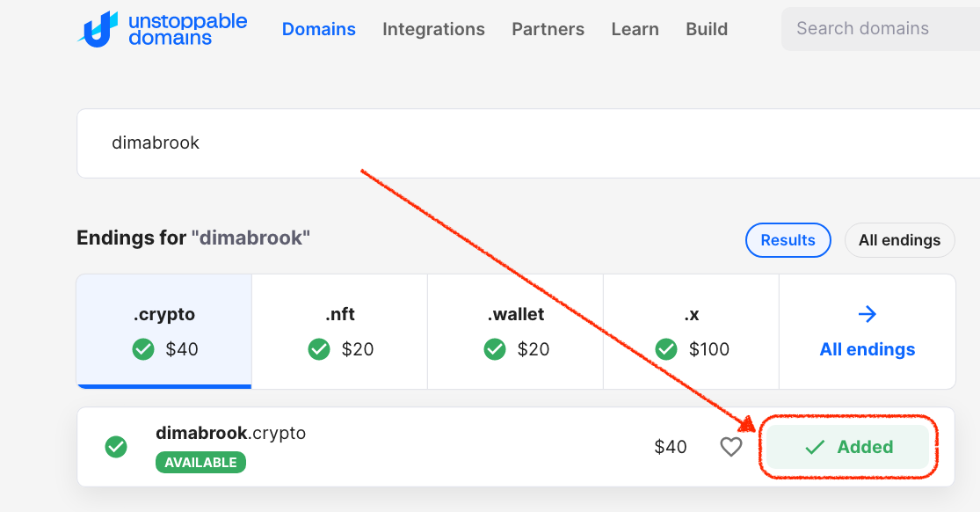Screen dimensions: 980x512
Task: Click the green check under .nft ending
Action: [x=319, y=349]
